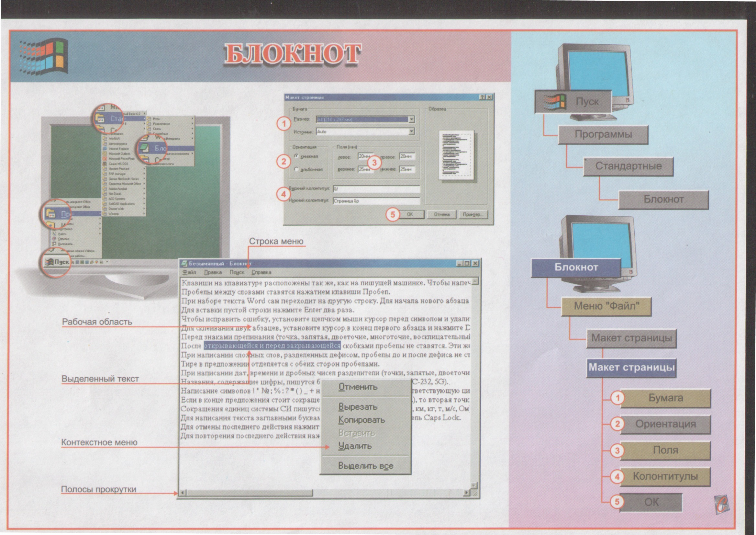The width and height of the screenshot is (756, 535).
Task: Open the Поиск menu in Notepad
Action: 237,272
